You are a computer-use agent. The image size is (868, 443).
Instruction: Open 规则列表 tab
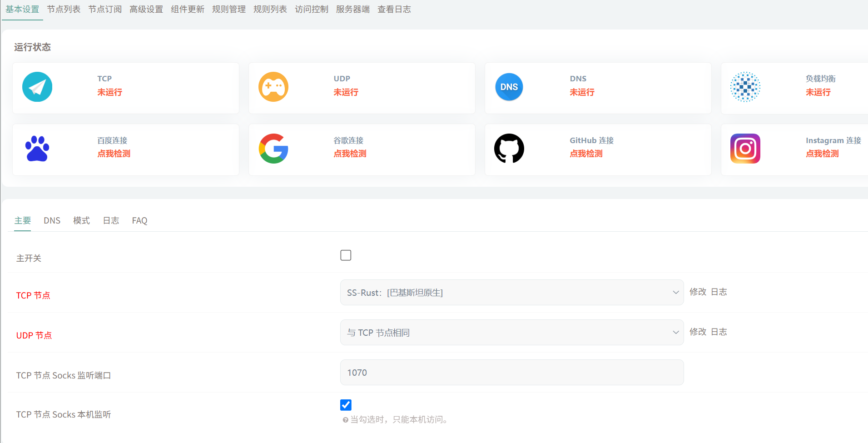pos(270,9)
